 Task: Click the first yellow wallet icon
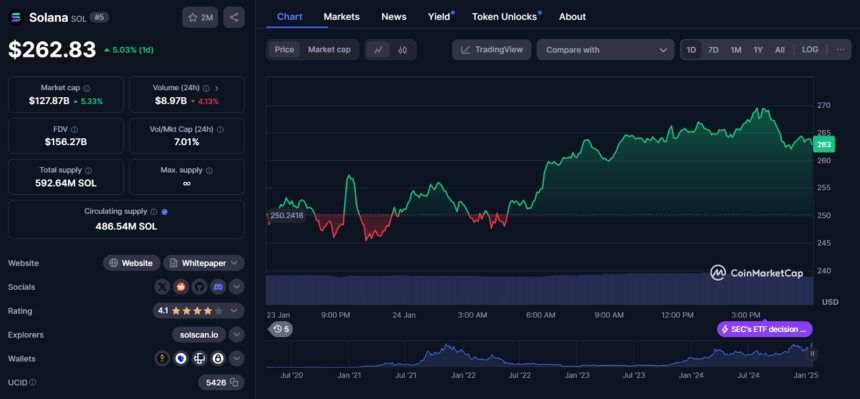(x=162, y=358)
